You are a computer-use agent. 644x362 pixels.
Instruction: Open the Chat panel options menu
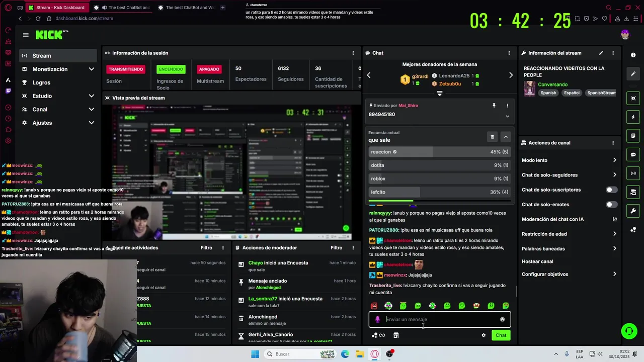pyautogui.click(x=509, y=53)
